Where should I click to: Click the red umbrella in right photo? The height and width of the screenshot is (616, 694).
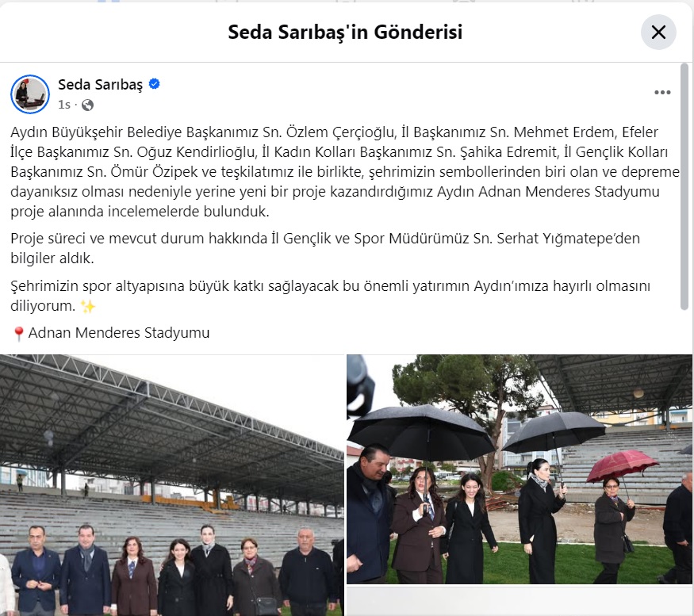point(623,465)
